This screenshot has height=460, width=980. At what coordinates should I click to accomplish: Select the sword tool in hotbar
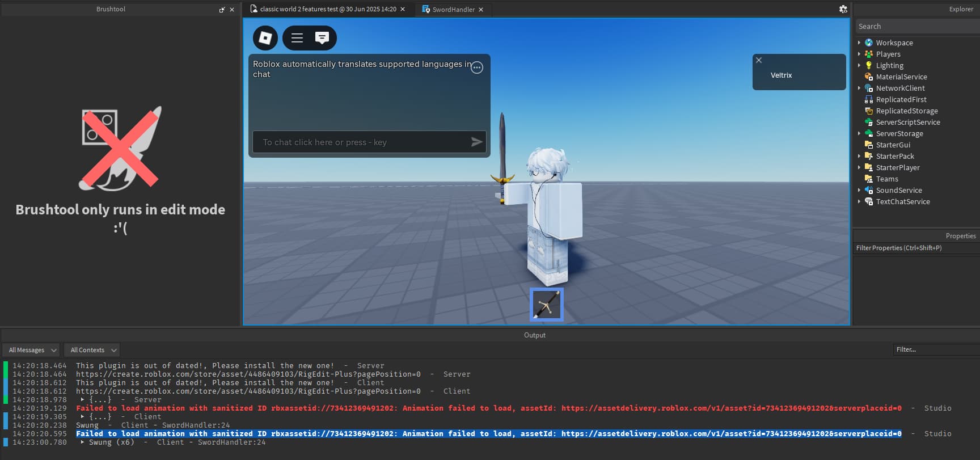click(x=547, y=305)
